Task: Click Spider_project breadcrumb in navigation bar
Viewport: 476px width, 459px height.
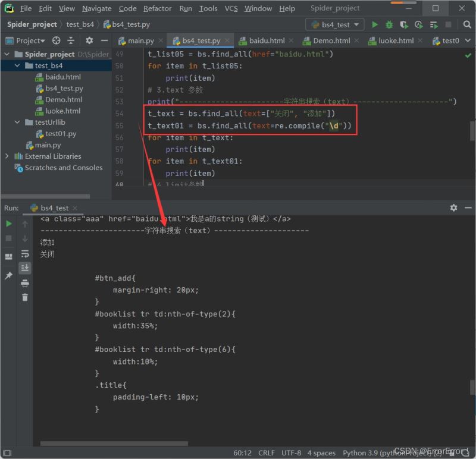Action: pos(32,24)
